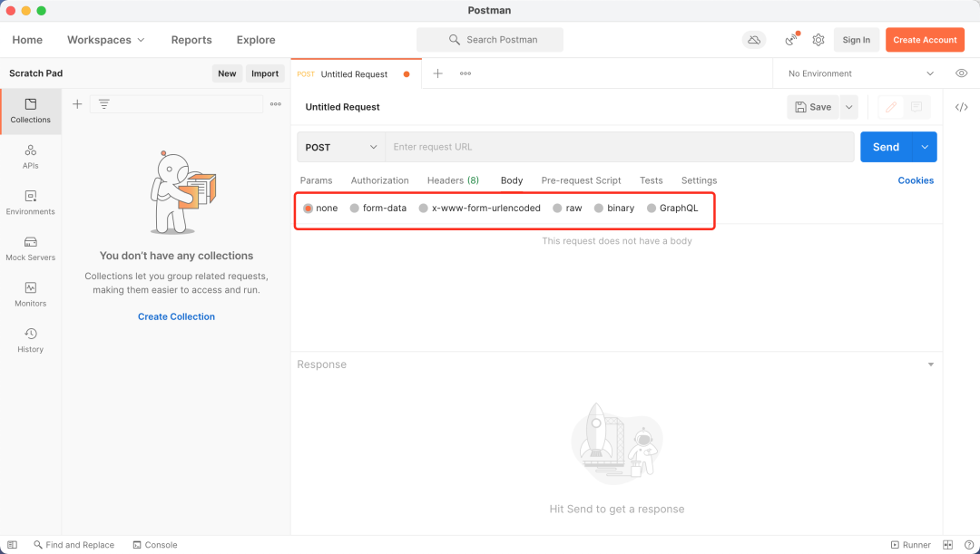This screenshot has height=554, width=980.
Task: Open the tab options three-dot menu
Action: pos(465,73)
